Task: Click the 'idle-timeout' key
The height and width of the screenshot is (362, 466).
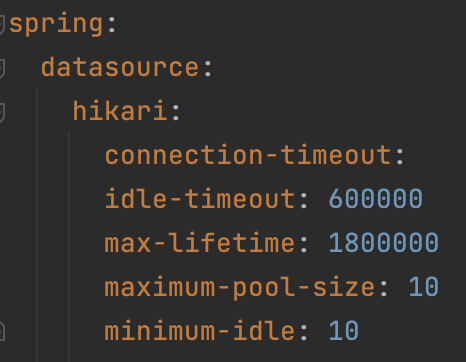Action: click(200, 199)
